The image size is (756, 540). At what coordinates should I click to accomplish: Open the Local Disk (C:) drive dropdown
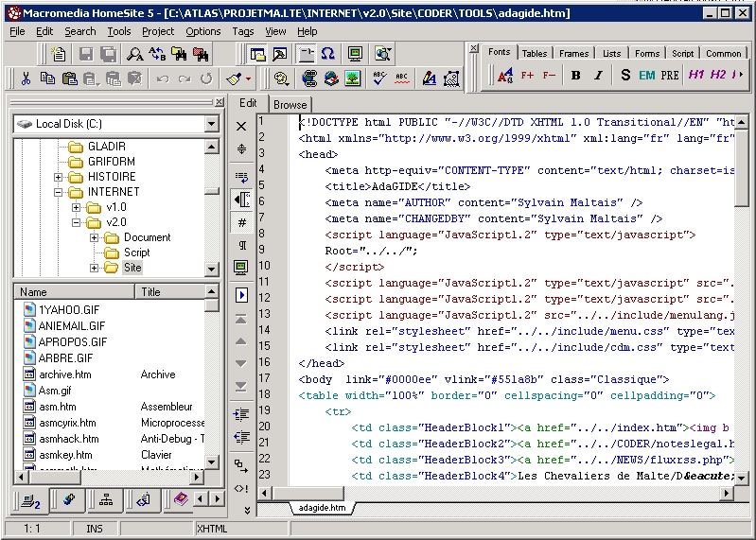[x=212, y=124]
